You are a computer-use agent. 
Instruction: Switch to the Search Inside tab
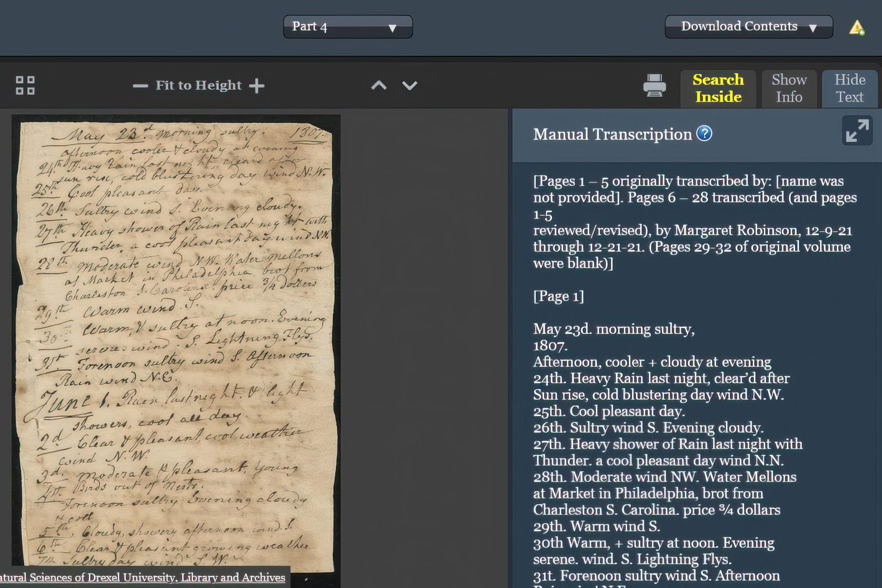coord(718,88)
